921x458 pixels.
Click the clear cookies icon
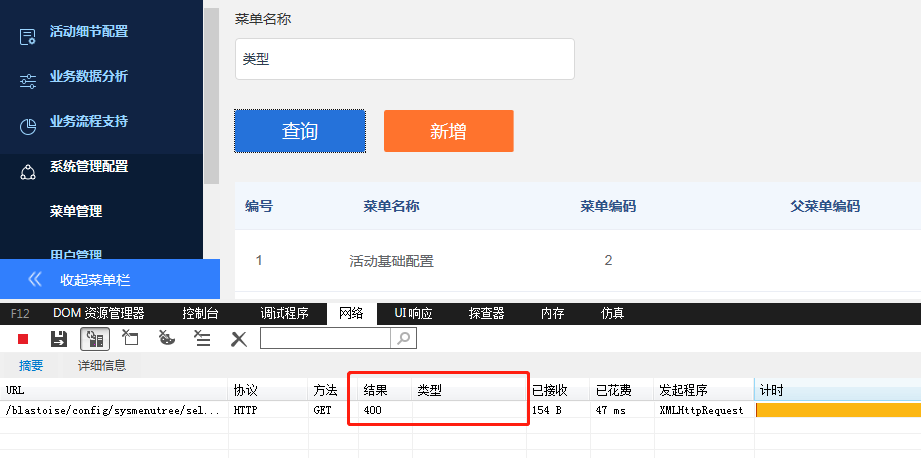[x=166, y=339]
